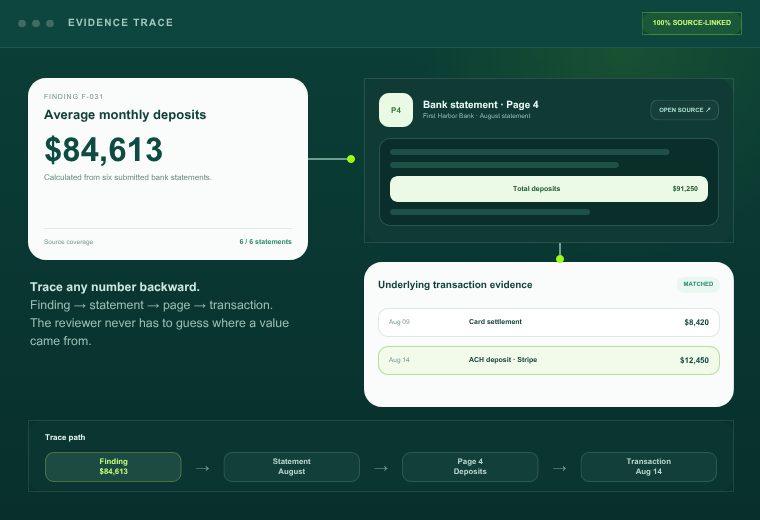The width and height of the screenshot is (760, 520).
Task: Open the source via OPEN SOURCE button
Action: [x=684, y=110]
